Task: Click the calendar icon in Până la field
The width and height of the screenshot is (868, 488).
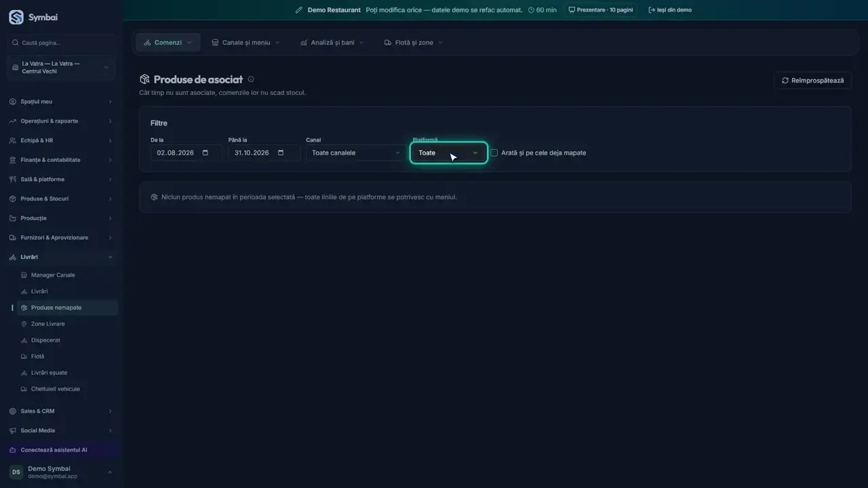Action: pyautogui.click(x=281, y=152)
